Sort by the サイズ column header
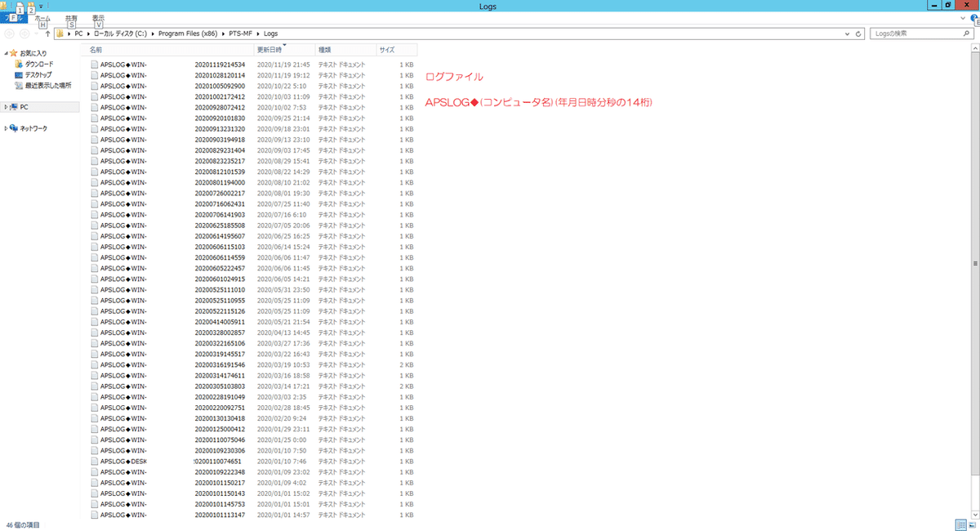Viewport: 980px width, 531px height. 396,50
